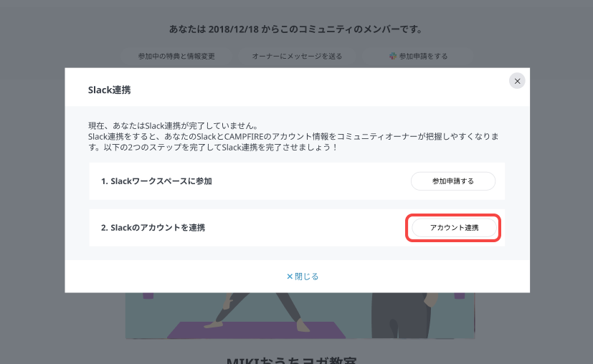Click the Slack logo icon beside 参加申請をする
Screen dimensions: 593x364
[x=393, y=56]
